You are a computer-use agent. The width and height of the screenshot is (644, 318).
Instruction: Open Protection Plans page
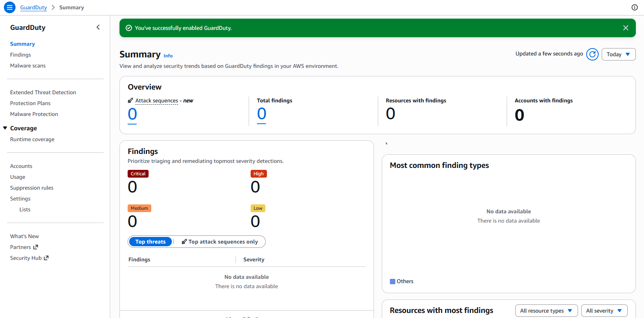click(30, 103)
